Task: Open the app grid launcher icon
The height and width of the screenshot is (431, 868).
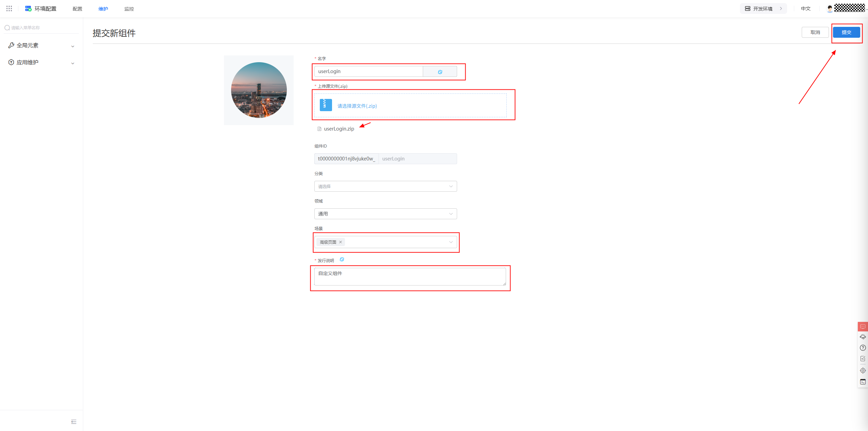Action: (9, 8)
